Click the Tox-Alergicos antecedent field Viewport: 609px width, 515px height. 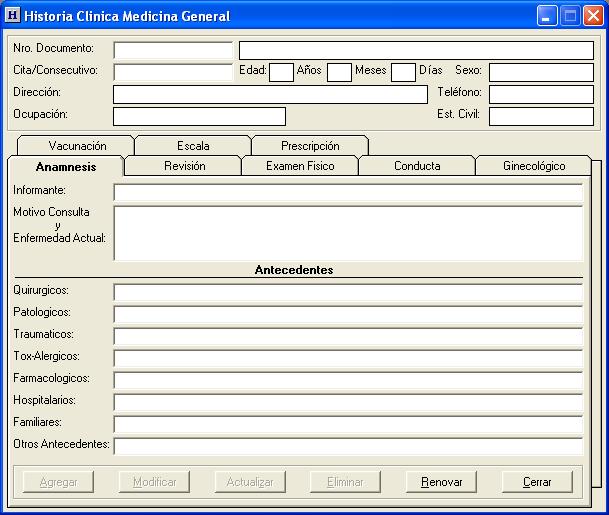click(x=347, y=358)
